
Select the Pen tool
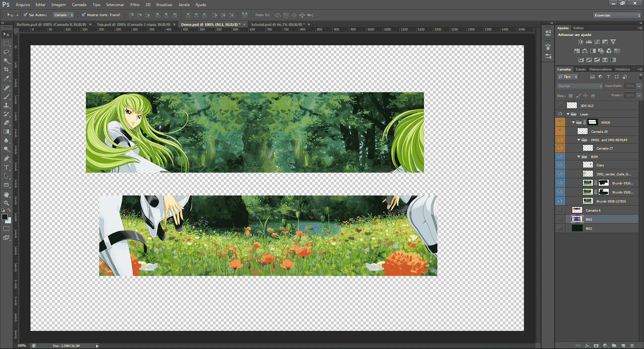[x=6, y=159]
